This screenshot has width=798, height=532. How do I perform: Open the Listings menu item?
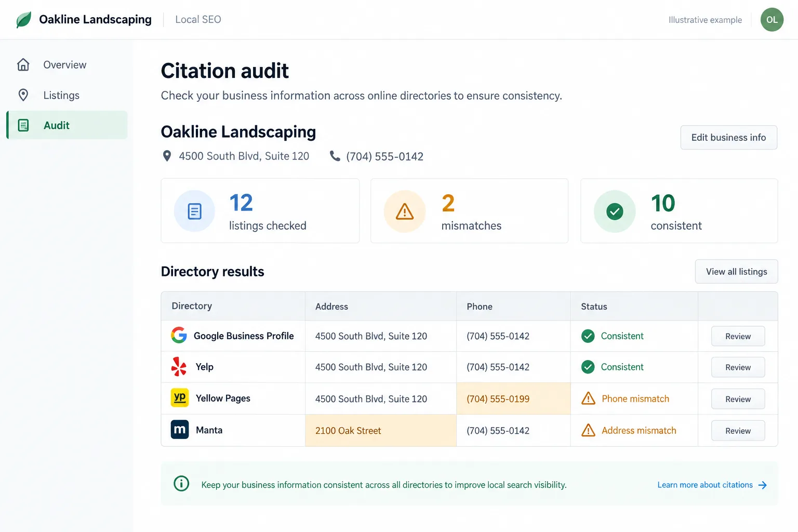(x=67, y=95)
